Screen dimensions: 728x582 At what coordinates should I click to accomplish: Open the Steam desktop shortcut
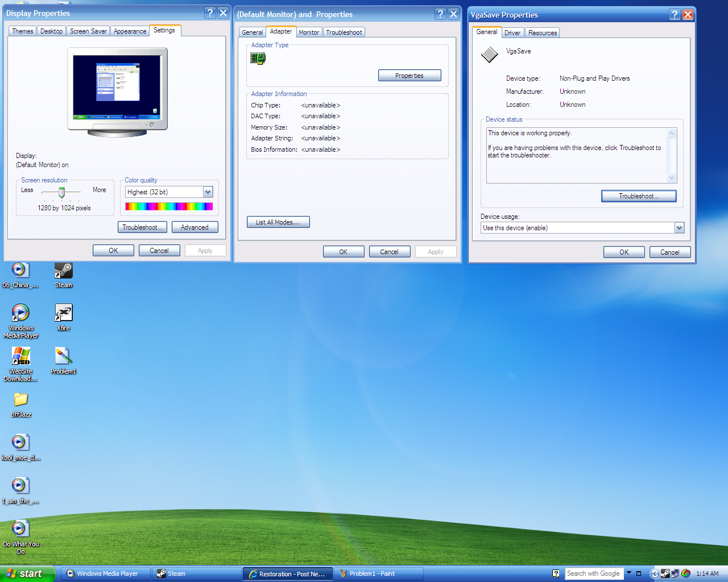click(x=63, y=275)
